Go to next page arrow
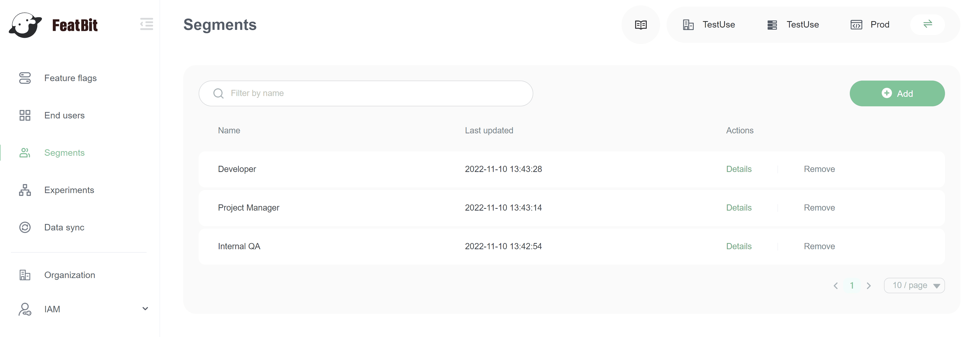The image size is (980, 337). point(869,286)
